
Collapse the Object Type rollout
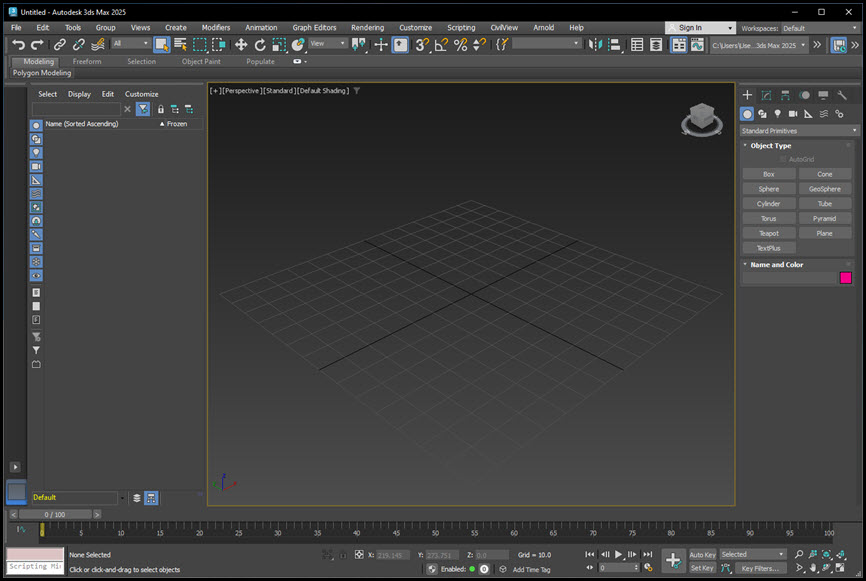click(x=770, y=146)
